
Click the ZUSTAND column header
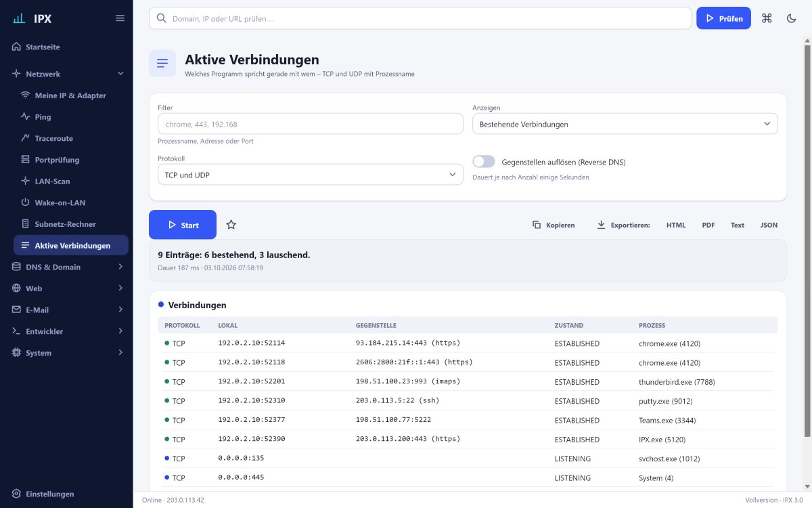coord(569,325)
